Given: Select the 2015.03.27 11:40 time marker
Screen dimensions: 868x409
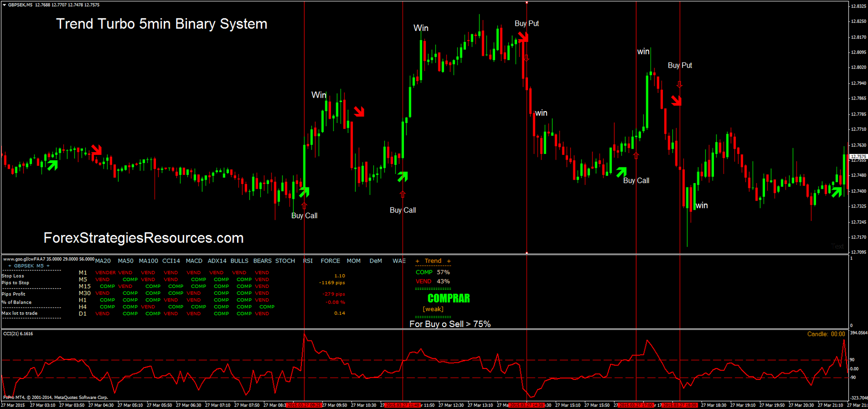Looking at the screenshot, I should pyautogui.click(x=403, y=405).
